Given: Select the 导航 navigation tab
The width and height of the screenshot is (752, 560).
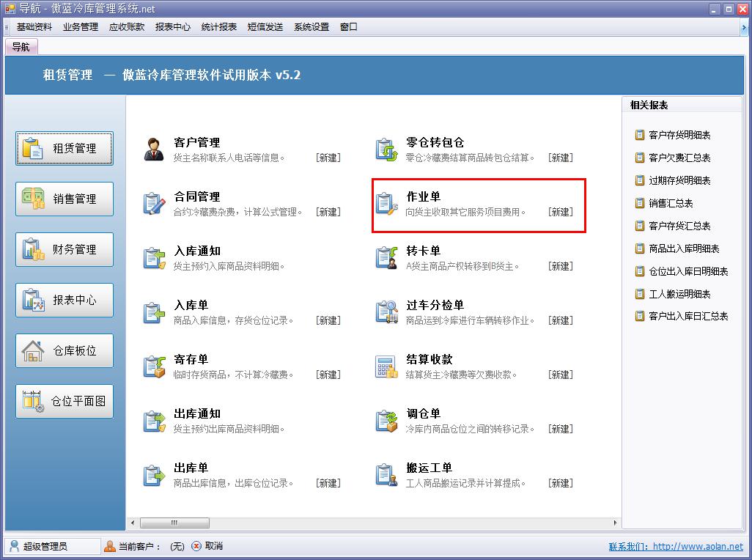Looking at the screenshot, I should click(x=21, y=45).
